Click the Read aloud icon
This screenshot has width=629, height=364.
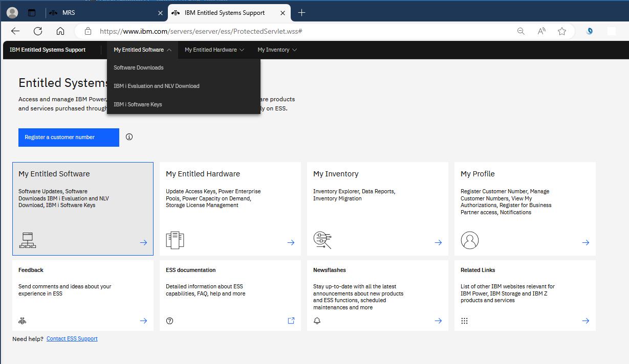point(541,31)
